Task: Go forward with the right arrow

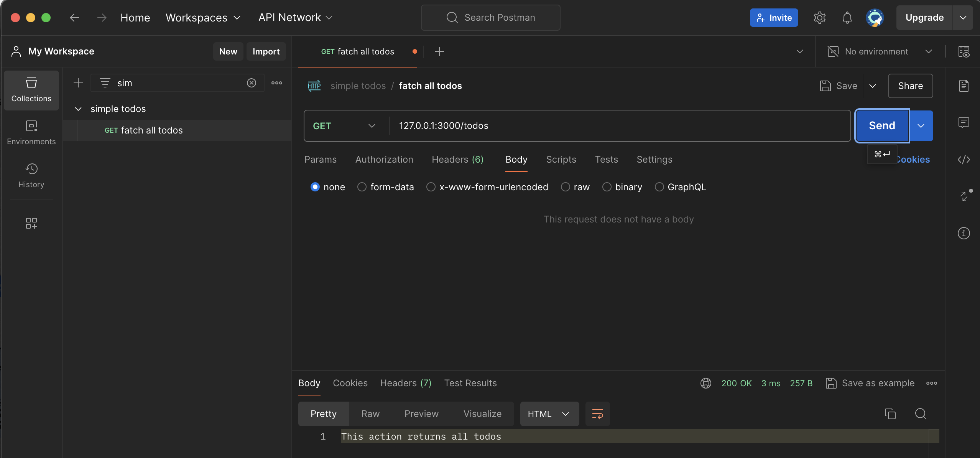Action: tap(102, 18)
